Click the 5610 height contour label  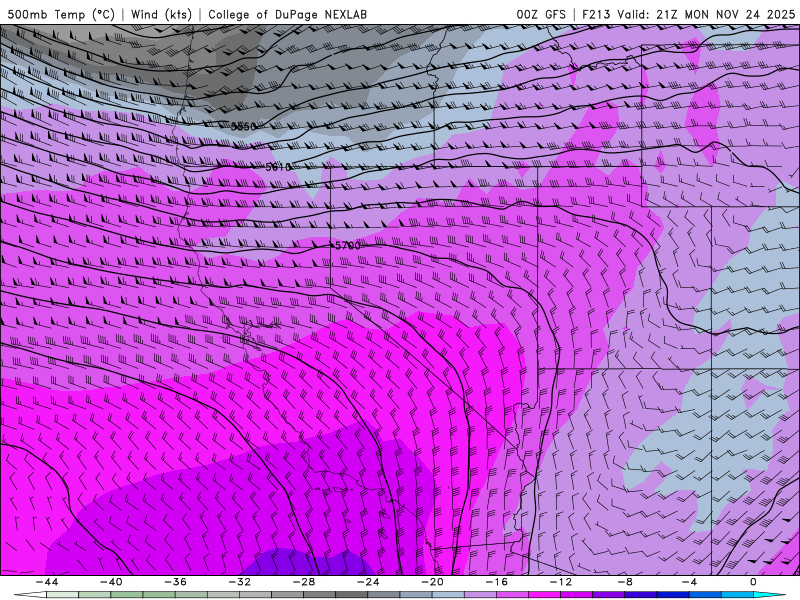[278, 167]
